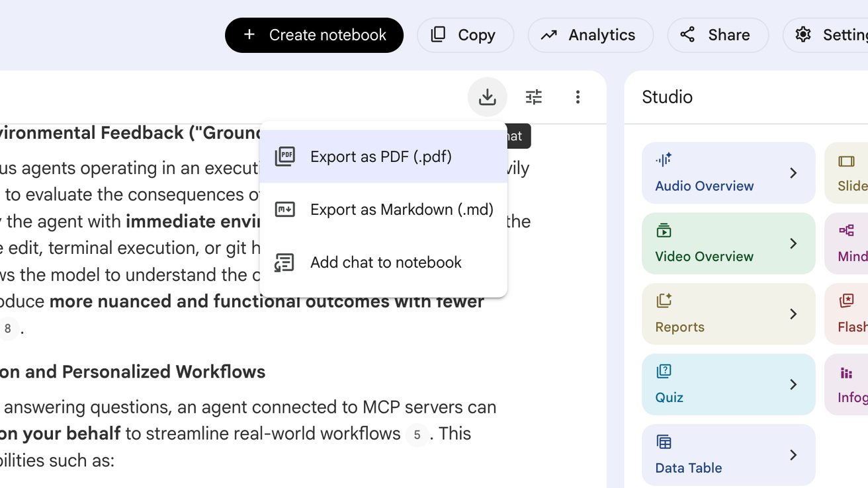Select Export as Markdown (.md)
Screen dimensions: 868x488
[x=384, y=210]
